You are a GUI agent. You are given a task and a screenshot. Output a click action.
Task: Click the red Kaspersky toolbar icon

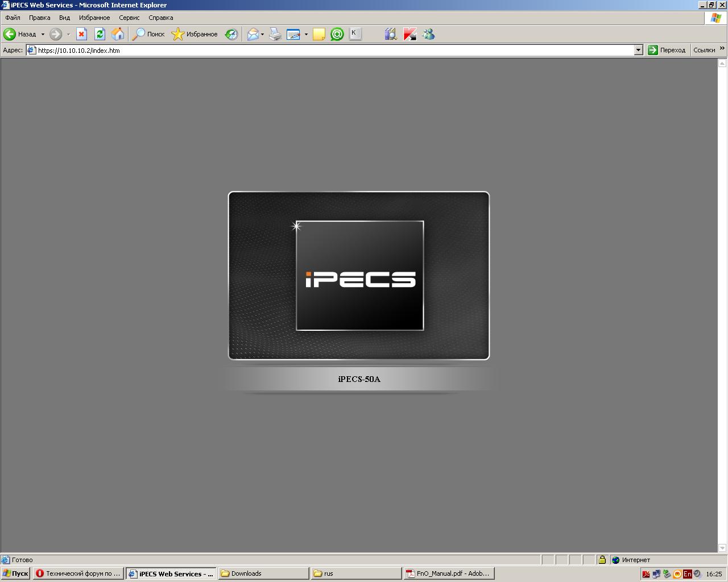[x=409, y=35]
